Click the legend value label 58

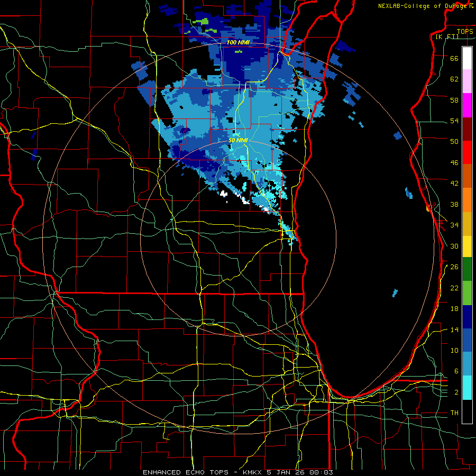(x=454, y=100)
